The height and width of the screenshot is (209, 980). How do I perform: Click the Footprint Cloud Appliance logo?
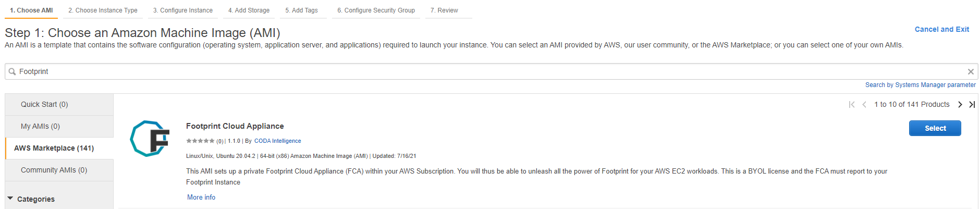coord(150,139)
